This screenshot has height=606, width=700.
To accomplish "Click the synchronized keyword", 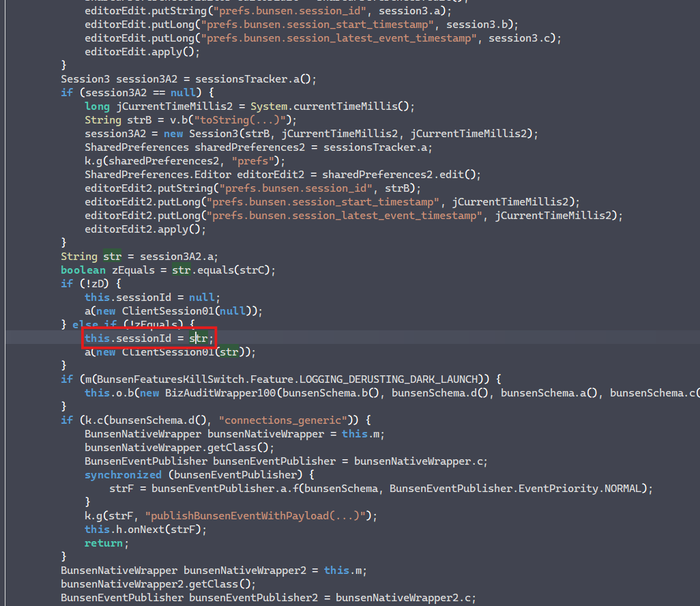I will pos(123,475).
